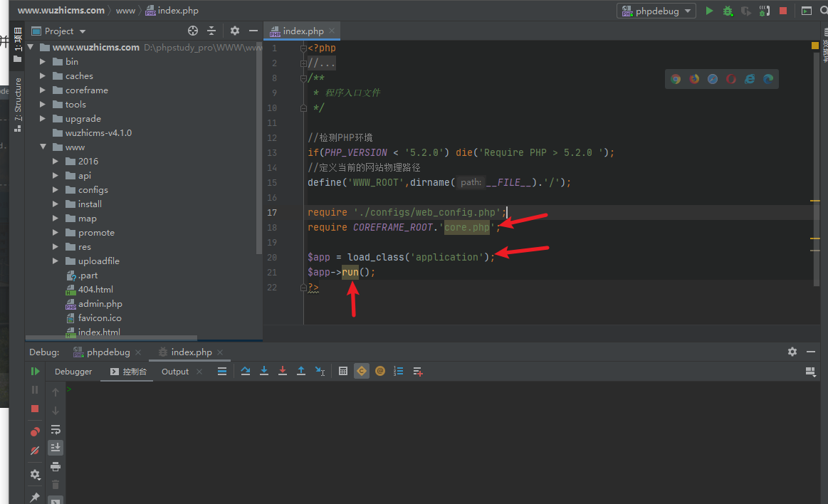Switch to the Output tab
Image resolution: width=828 pixels, height=504 pixels.
pos(175,372)
